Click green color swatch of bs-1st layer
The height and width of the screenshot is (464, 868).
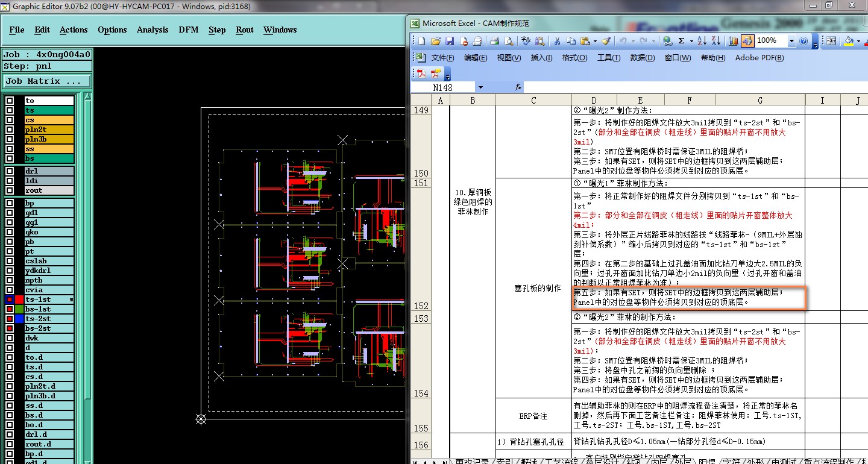(x=19, y=309)
